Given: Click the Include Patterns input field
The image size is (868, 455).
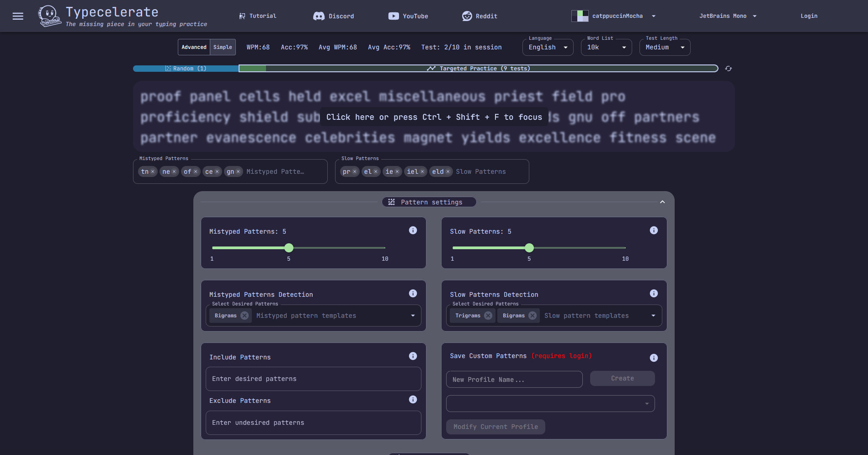Looking at the screenshot, I should [313, 379].
